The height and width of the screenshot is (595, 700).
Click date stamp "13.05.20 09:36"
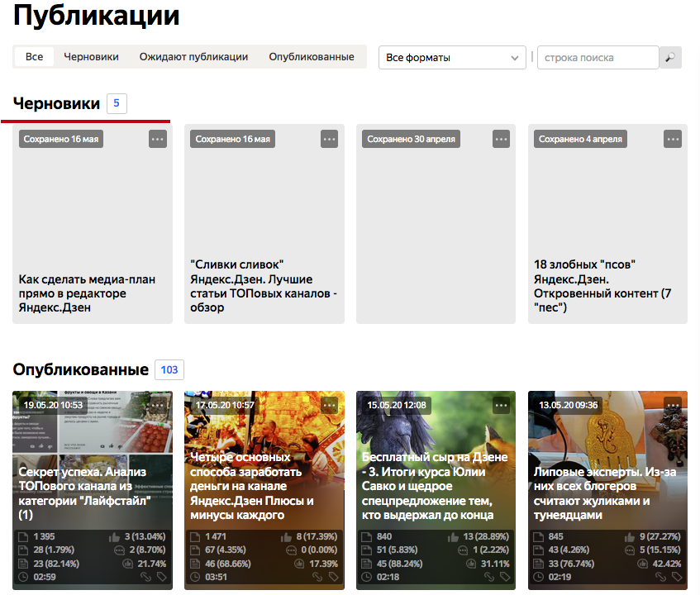[x=569, y=405]
